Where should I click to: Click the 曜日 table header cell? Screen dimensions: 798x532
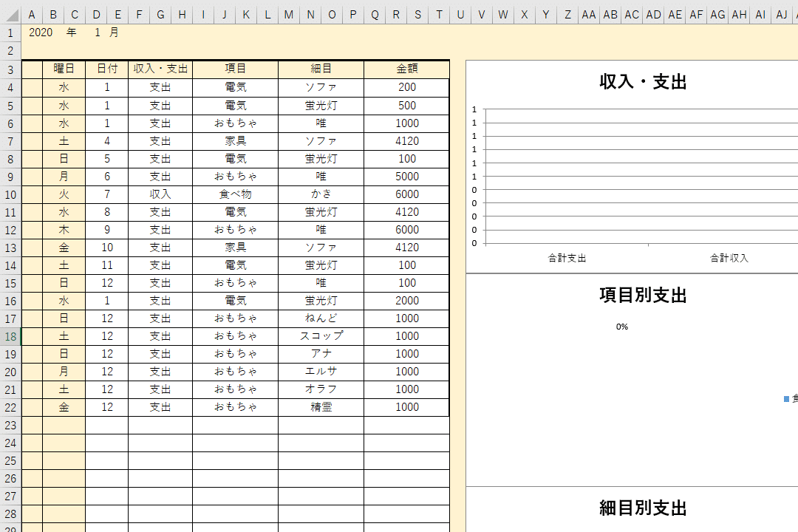64,69
